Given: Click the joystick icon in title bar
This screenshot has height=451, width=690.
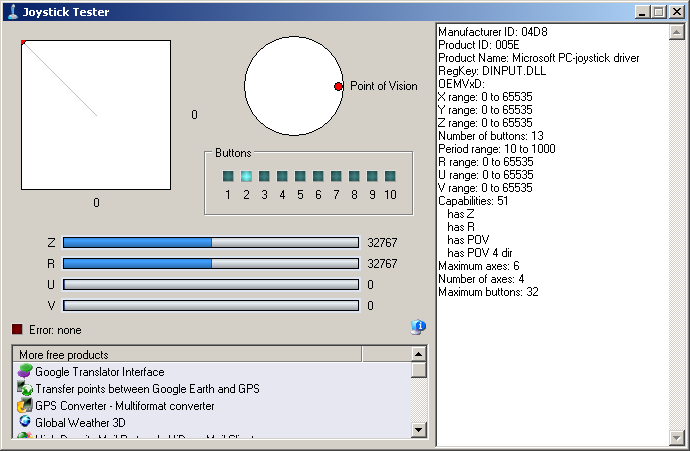Looking at the screenshot, I should pos(11,12).
